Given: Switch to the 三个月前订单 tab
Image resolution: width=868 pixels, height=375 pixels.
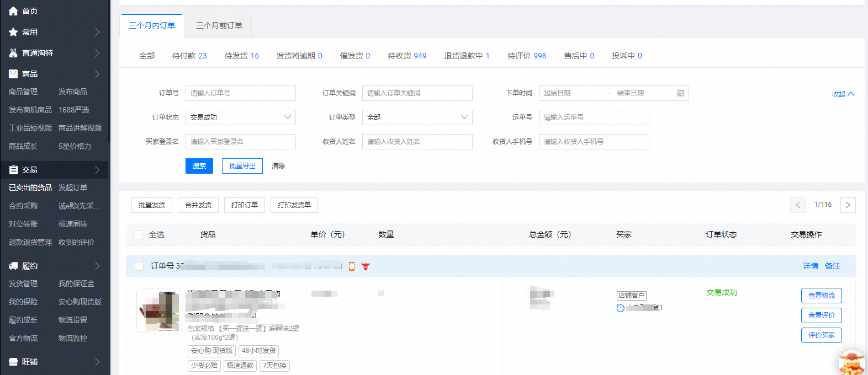Looking at the screenshot, I should (x=219, y=25).
